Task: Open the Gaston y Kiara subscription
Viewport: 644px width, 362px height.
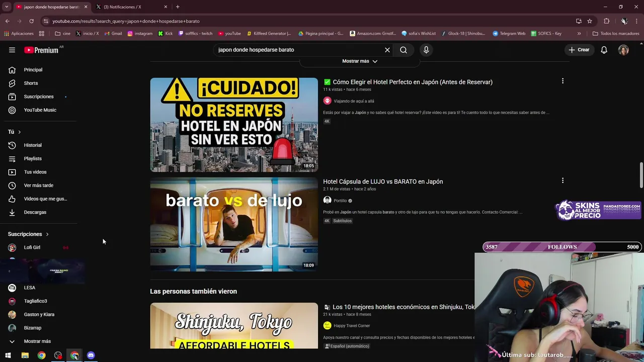Action: point(38,314)
